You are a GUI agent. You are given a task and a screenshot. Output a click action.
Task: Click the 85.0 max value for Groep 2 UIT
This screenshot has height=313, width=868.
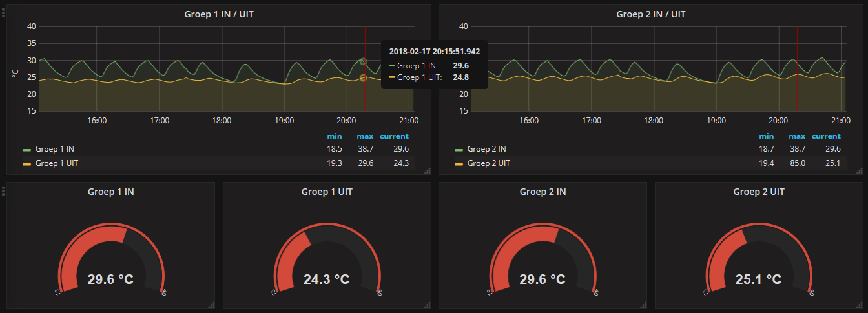click(x=798, y=163)
